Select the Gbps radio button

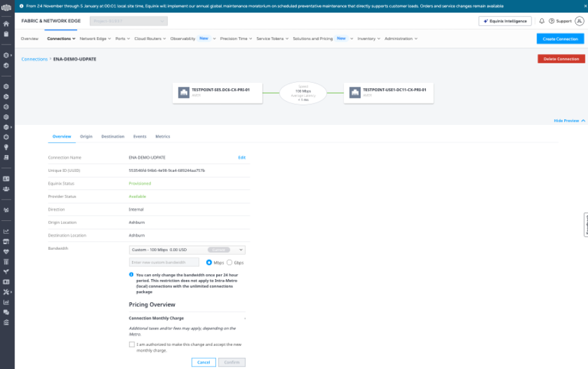(229, 262)
